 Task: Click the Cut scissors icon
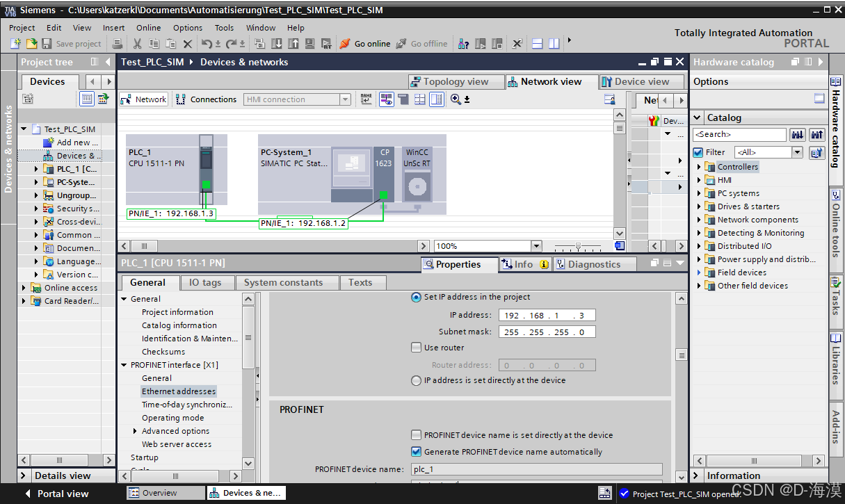(x=137, y=43)
